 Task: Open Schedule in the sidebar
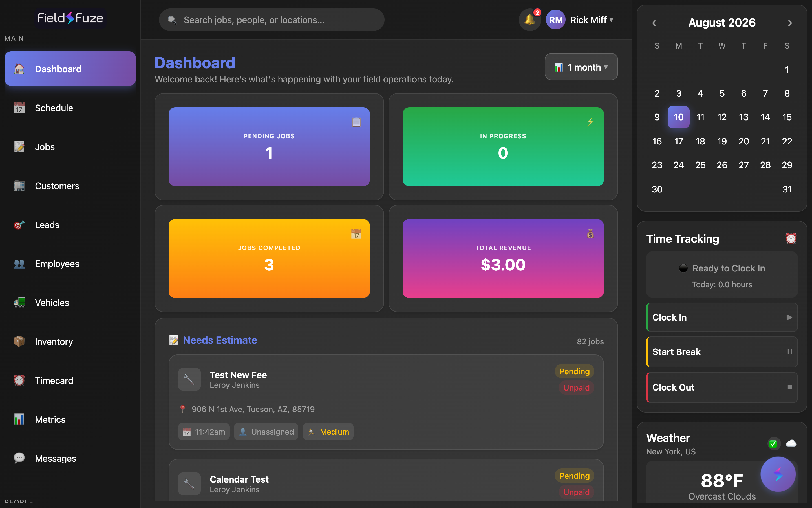click(70, 108)
